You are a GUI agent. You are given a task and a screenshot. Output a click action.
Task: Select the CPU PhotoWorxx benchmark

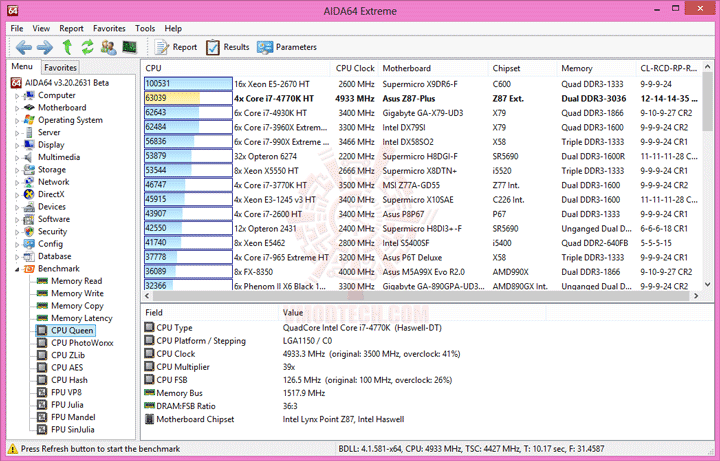82,343
